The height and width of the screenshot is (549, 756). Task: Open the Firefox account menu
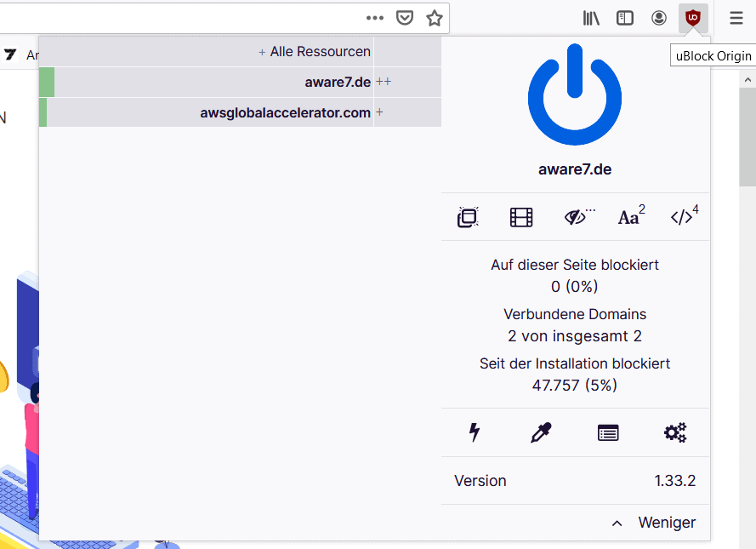[658, 17]
